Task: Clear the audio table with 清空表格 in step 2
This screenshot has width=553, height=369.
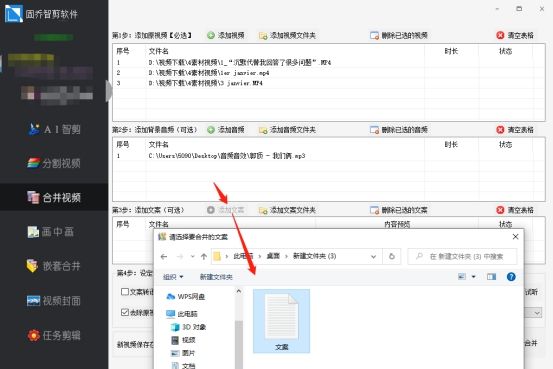Action: [x=515, y=130]
